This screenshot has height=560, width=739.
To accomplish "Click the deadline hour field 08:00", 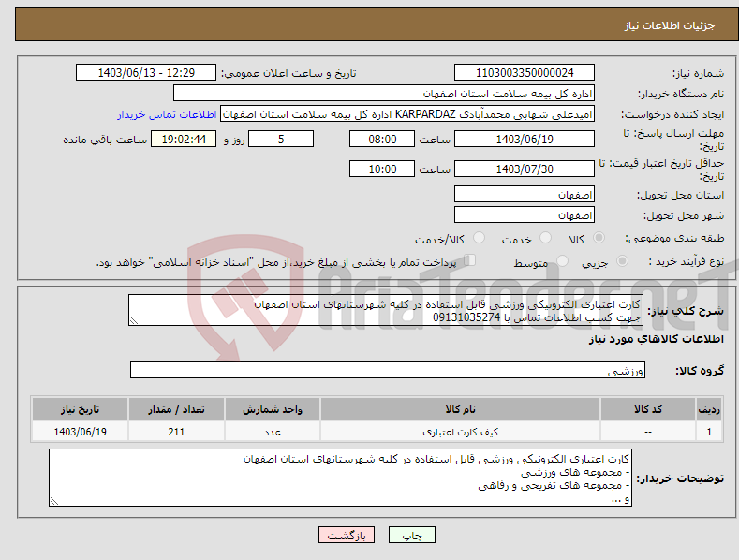I will (x=382, y=139).
